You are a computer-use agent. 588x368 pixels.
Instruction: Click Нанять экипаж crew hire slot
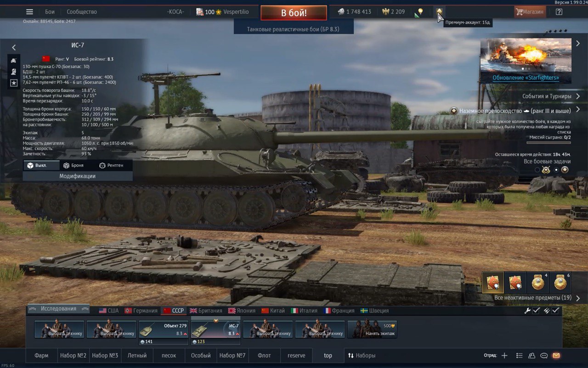pos(372,330)
